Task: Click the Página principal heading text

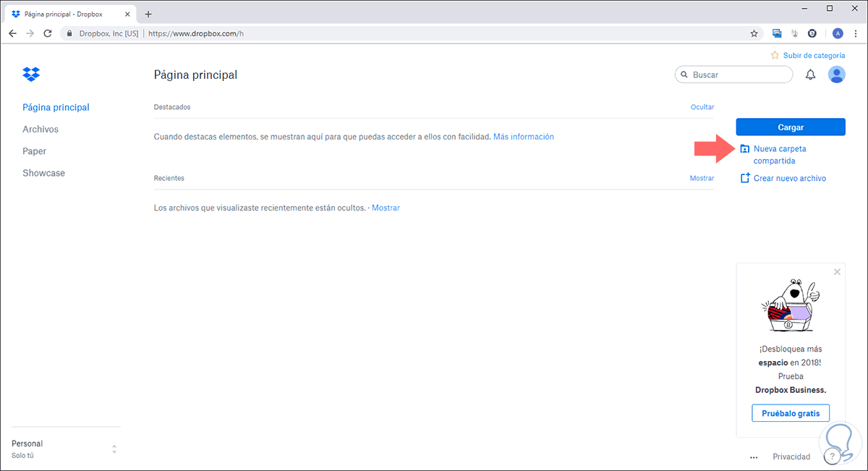Action: pos(195,75)
